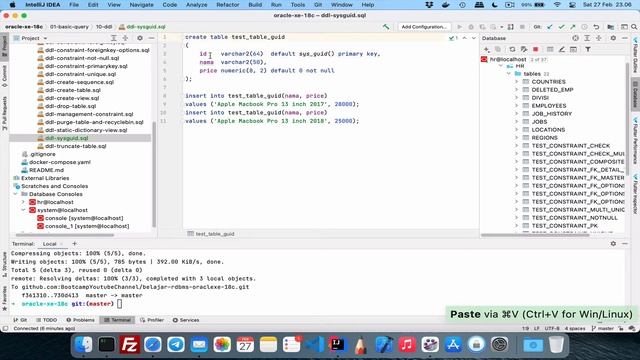
Task: Open Database panel settings gear
Action: [613, 38]
